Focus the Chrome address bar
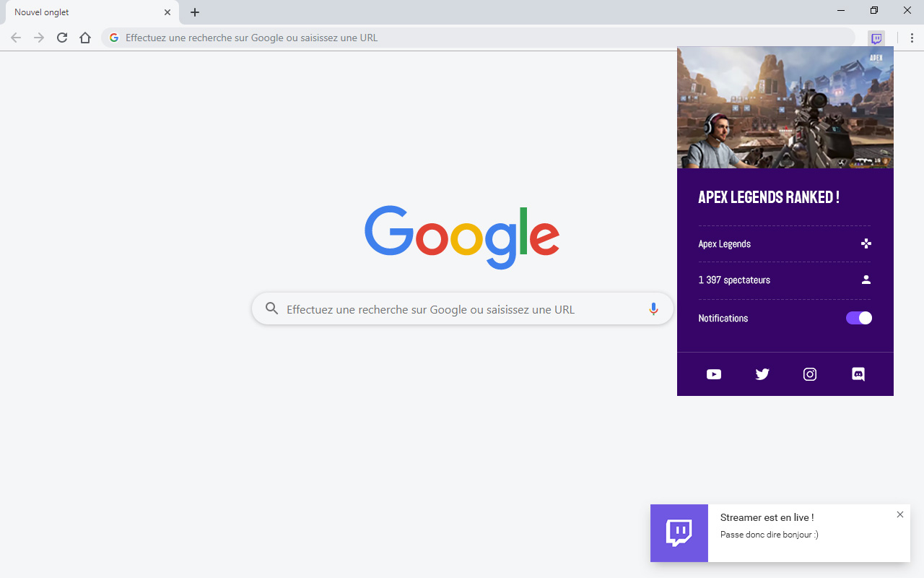 478,38
